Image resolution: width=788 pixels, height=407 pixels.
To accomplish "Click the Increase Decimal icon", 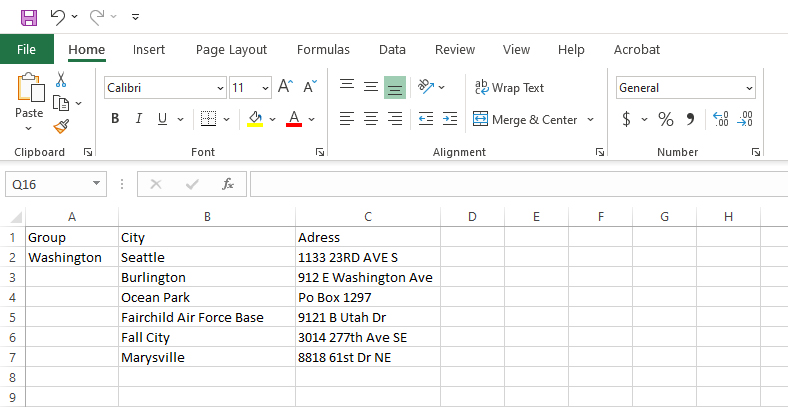I will point(720,119).
